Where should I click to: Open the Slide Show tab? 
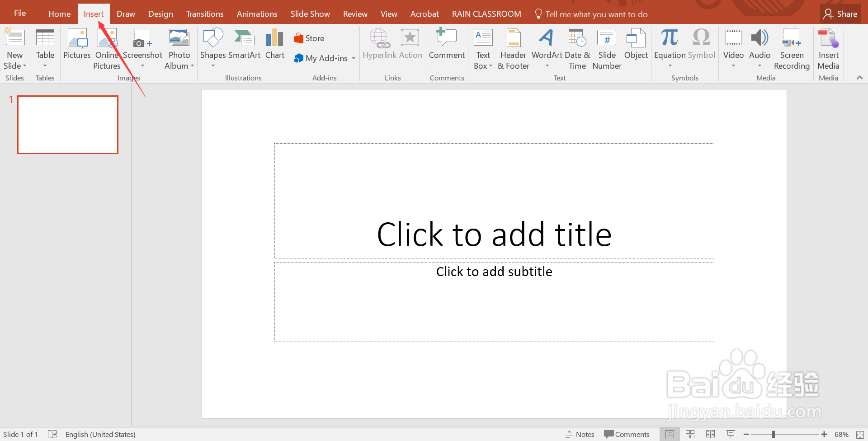coord(310,14)
